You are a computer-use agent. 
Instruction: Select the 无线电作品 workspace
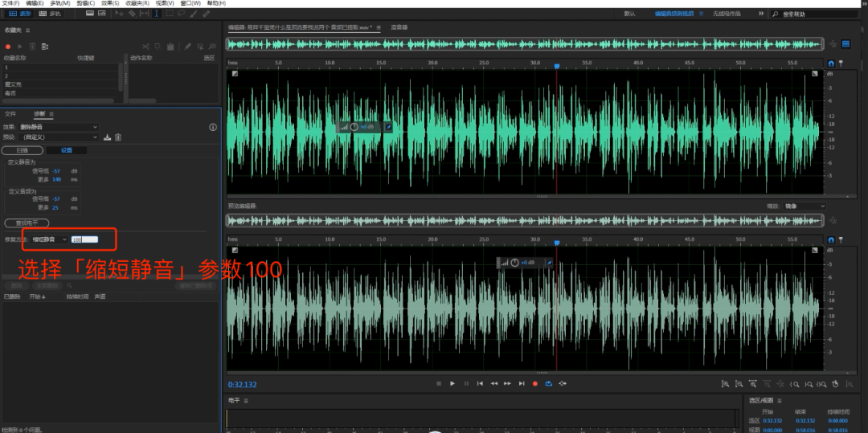(x=727, y=14)
